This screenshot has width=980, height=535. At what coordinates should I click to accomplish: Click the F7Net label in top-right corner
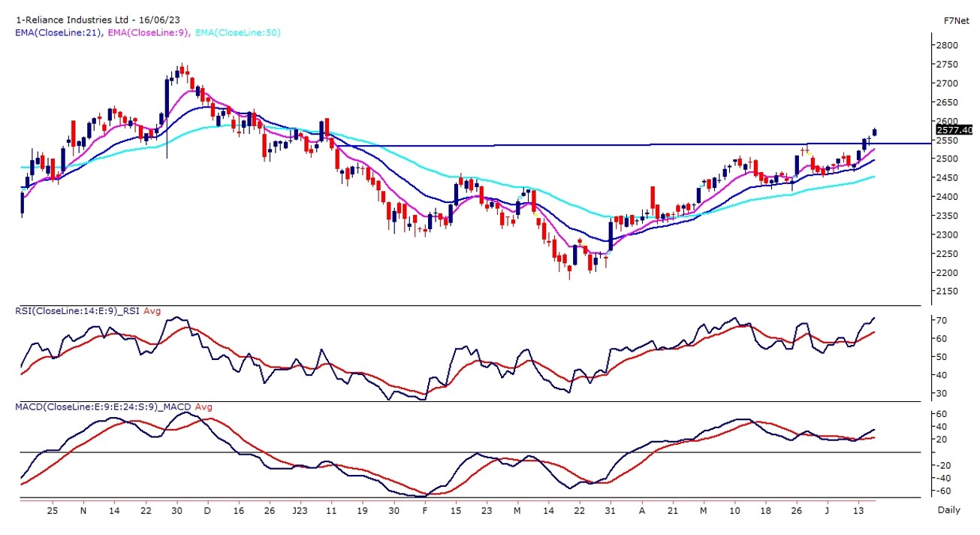pos(955,21)
